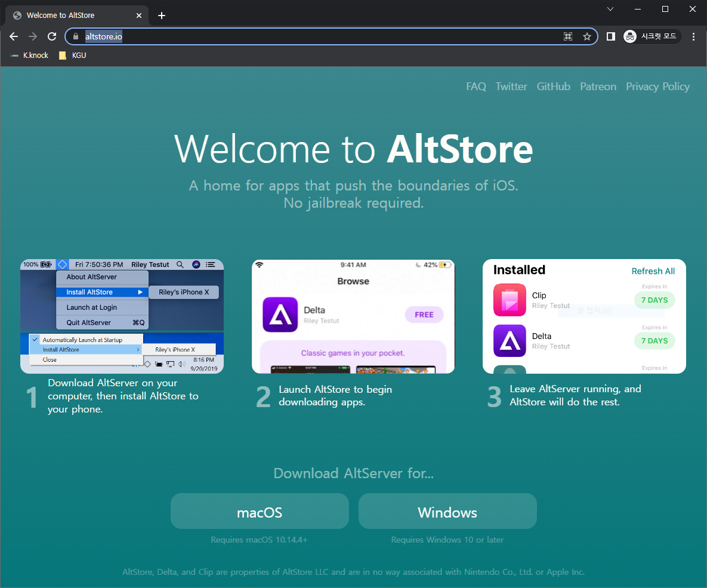Open the FAQ link

[476, 86]
